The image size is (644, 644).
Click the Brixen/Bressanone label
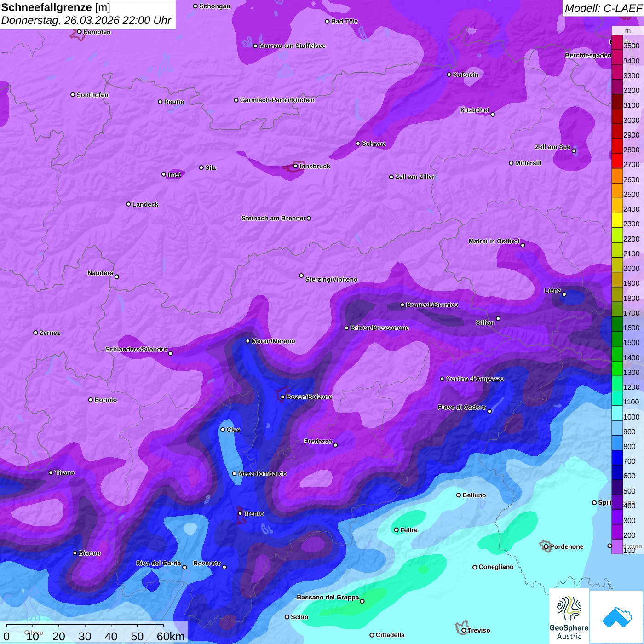pyautogui.click(x=379, y=328)
